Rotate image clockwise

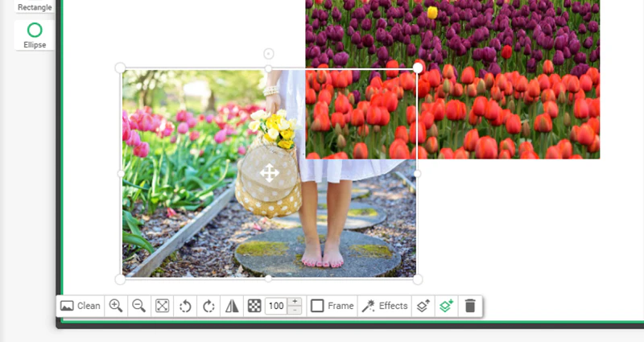[208, 306]
